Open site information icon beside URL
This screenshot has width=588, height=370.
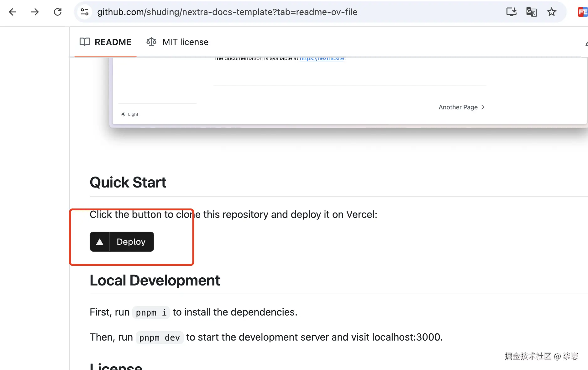pos(85,12)
